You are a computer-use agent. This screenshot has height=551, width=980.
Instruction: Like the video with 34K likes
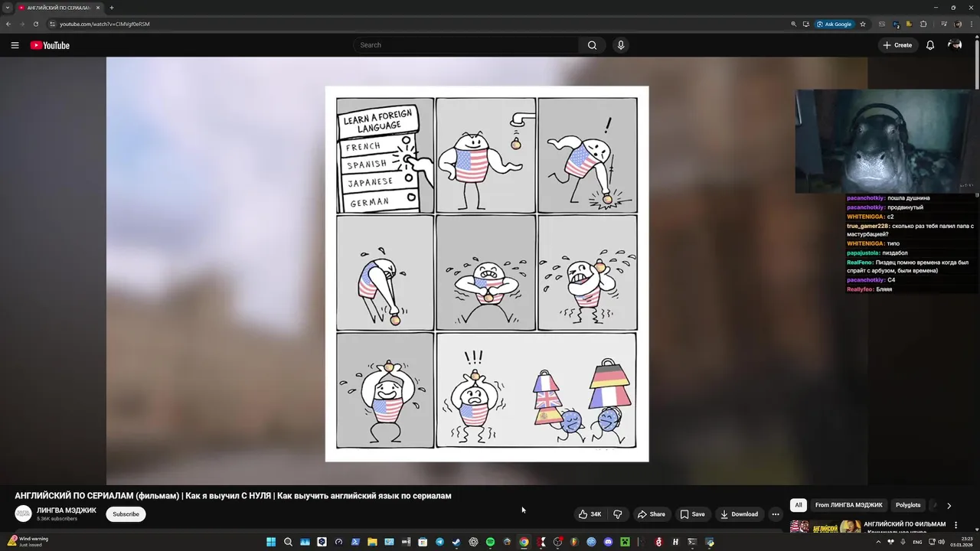coord(590,514)
